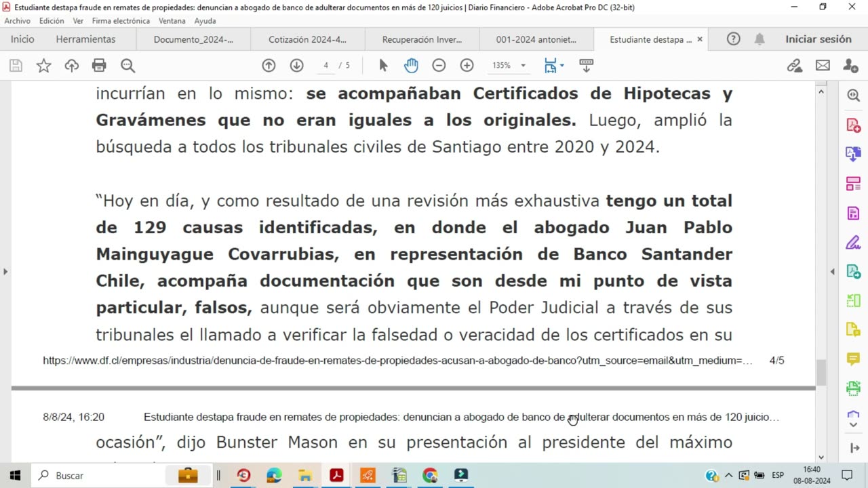Switch to the Herramientas tab

pos(85,39)
